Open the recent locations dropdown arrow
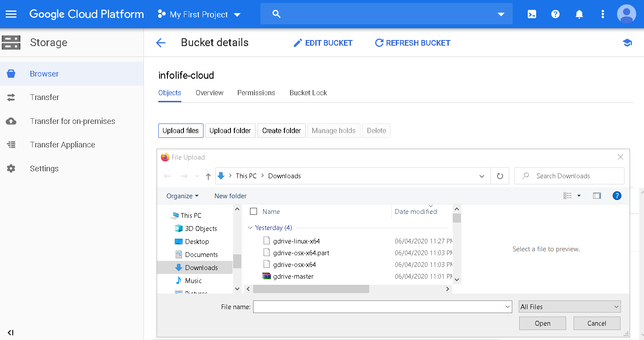644x340 pixels. 197,176
